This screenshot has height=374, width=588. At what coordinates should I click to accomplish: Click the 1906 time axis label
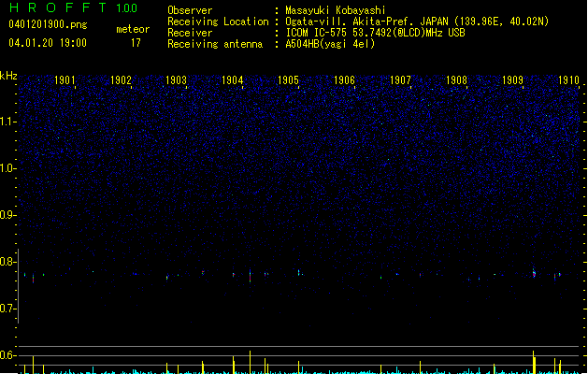(344, 80)
